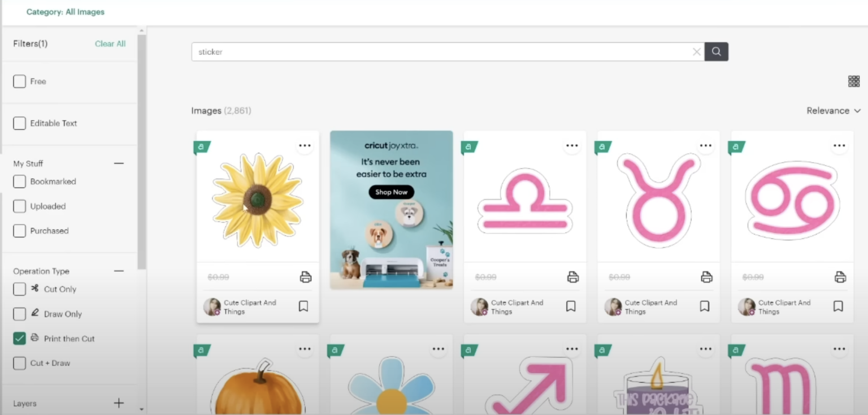Clear the sticker search text
The width and height of the screenshot is (868, 415).
pyautogui.click(x=696, y=52)
